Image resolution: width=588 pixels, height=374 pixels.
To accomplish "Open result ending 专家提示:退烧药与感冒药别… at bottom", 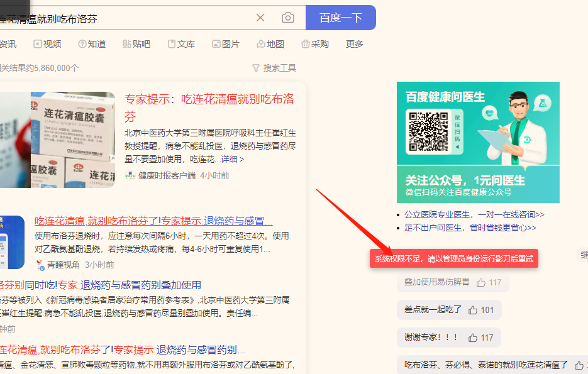I will pos(122,350).
